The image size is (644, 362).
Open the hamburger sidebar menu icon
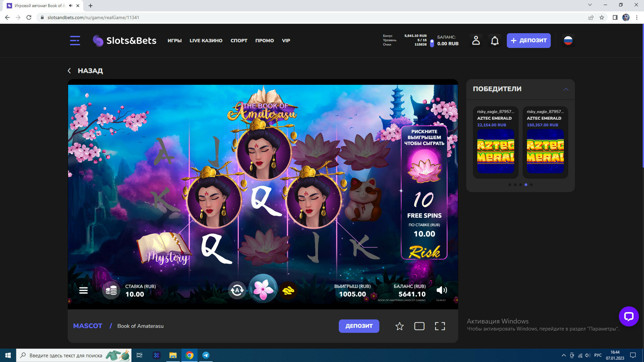(75, 41)
